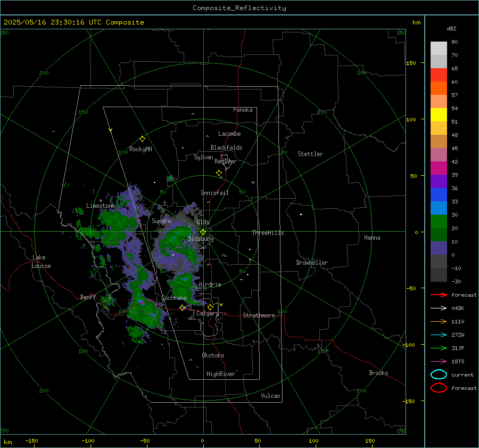Click the Innisfail label
This screenshot has height=448, width=479.
214,193
